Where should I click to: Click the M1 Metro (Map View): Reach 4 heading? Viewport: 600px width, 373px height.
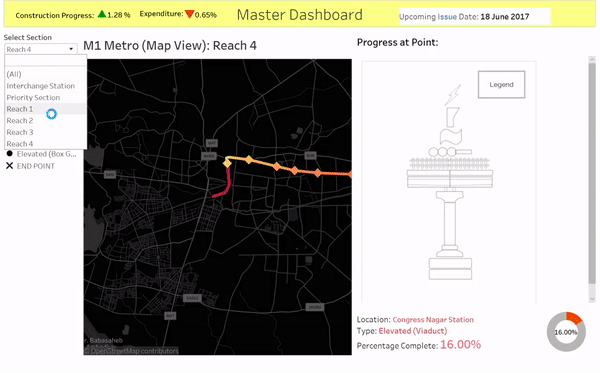click(x=170, y=46)
